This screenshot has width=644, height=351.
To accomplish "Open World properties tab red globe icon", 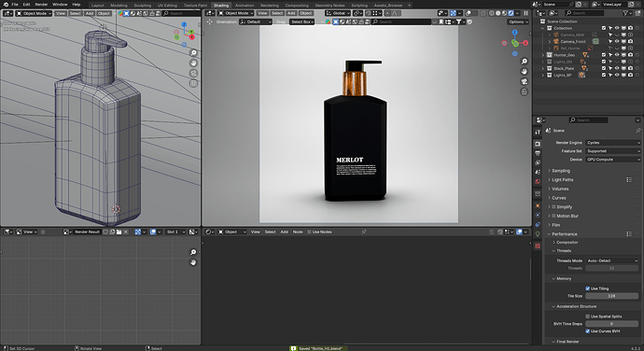I will [x=538, y=181].
